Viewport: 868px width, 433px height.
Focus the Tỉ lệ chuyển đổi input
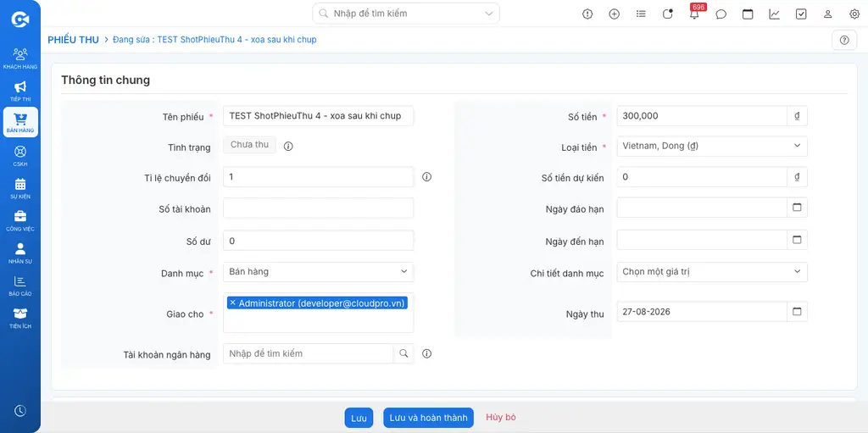click(x=319, y=176)
